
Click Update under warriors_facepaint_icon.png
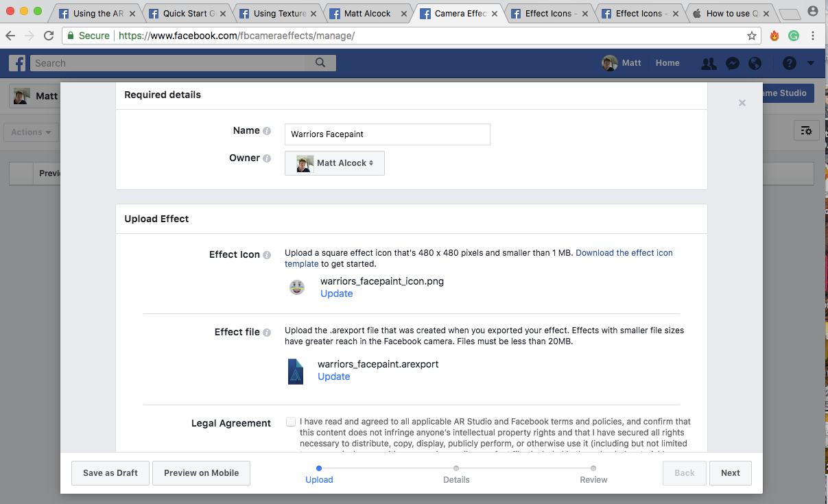[337, 293]
